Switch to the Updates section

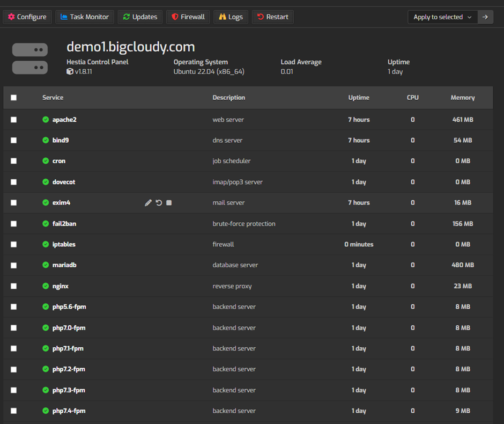pyautogui.click(x=140, y=17)
